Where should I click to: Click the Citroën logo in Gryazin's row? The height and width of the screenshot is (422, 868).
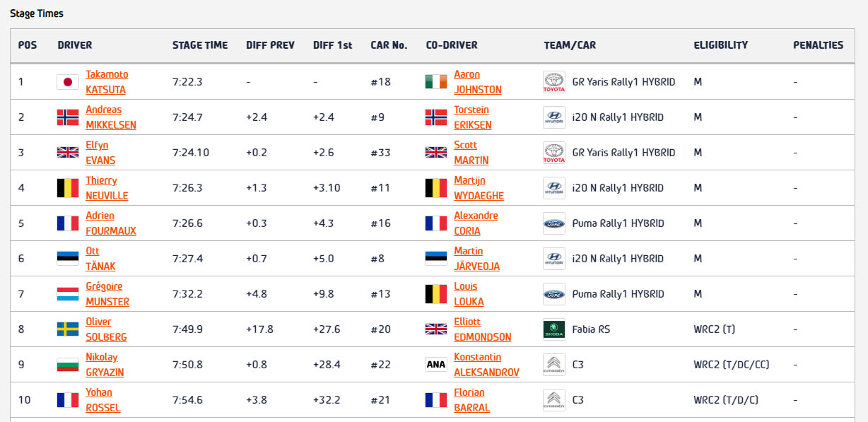coord(554,365)
